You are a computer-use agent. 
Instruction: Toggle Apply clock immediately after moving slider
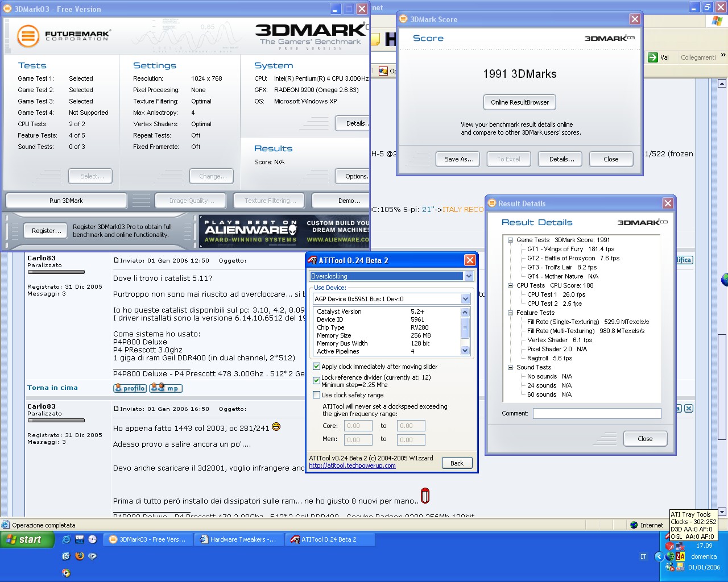[317, 367]
